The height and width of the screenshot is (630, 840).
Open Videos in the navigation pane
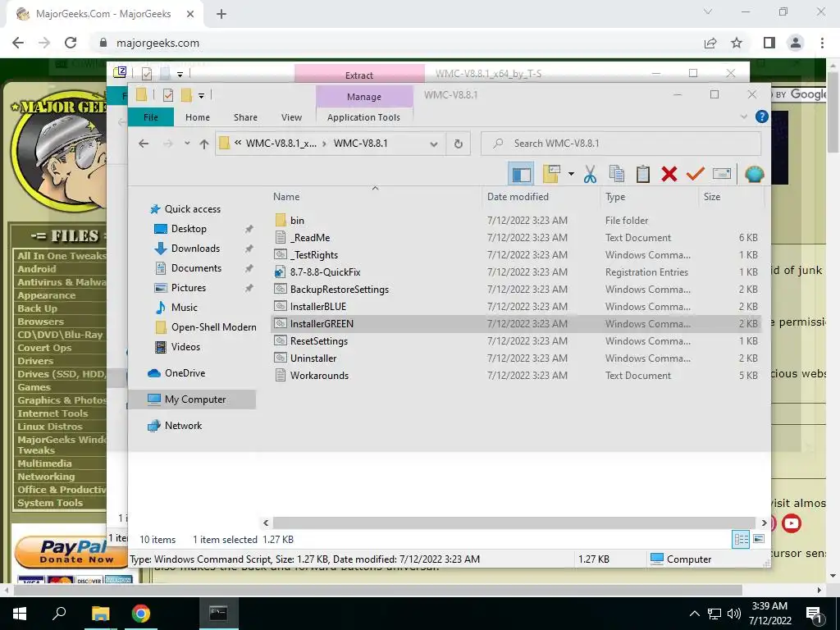(185, 347)
